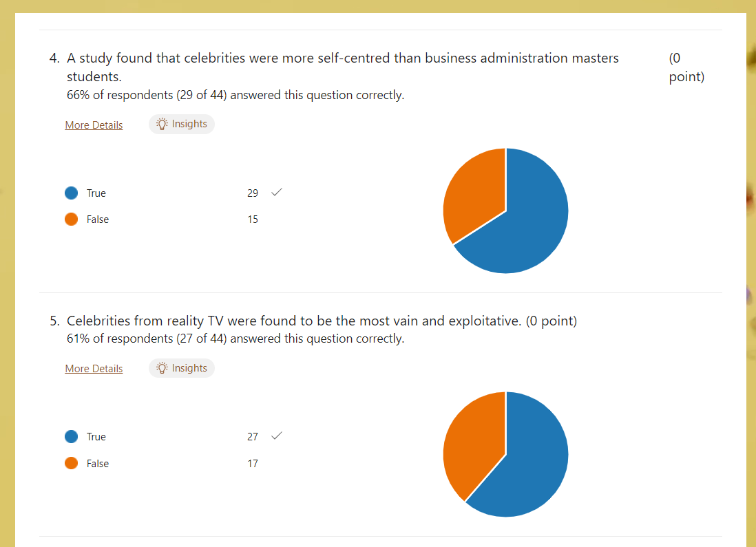This screenshot has width=756, height=547.
Task: Click the correct-answer checkmark beside 27
Action: pyautogui.click(x=277, y=436)
